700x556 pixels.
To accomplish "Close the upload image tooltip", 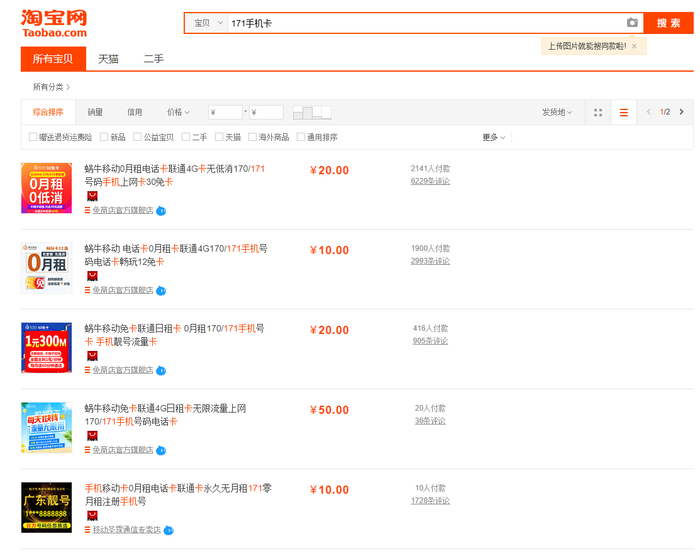I will pyautogui.click(x=634, y=46).
